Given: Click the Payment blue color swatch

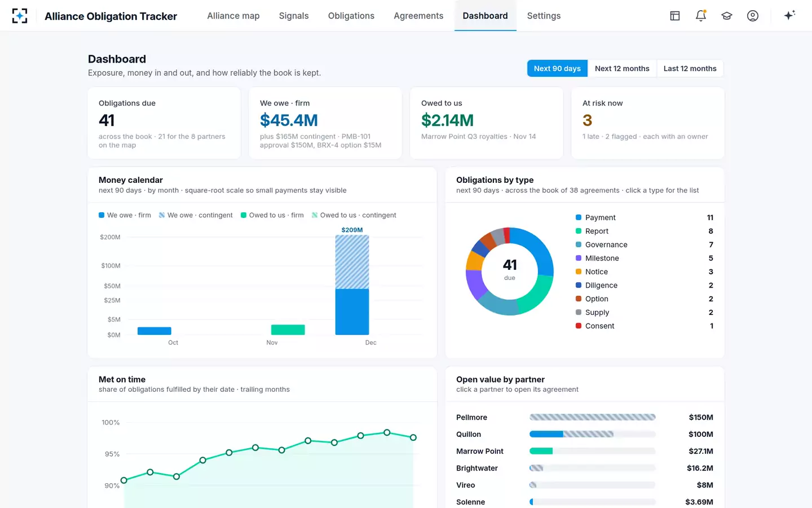Looking at the screenshot, I should (x=579, y=217).
